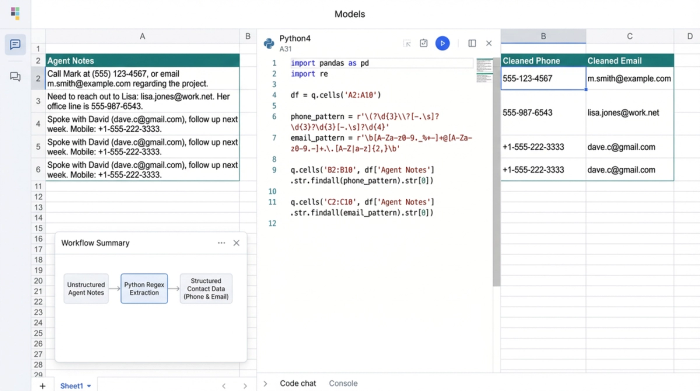Open the chat panel sidebar icon
Viewport: 700px width, 391px height.
point(15,44)
